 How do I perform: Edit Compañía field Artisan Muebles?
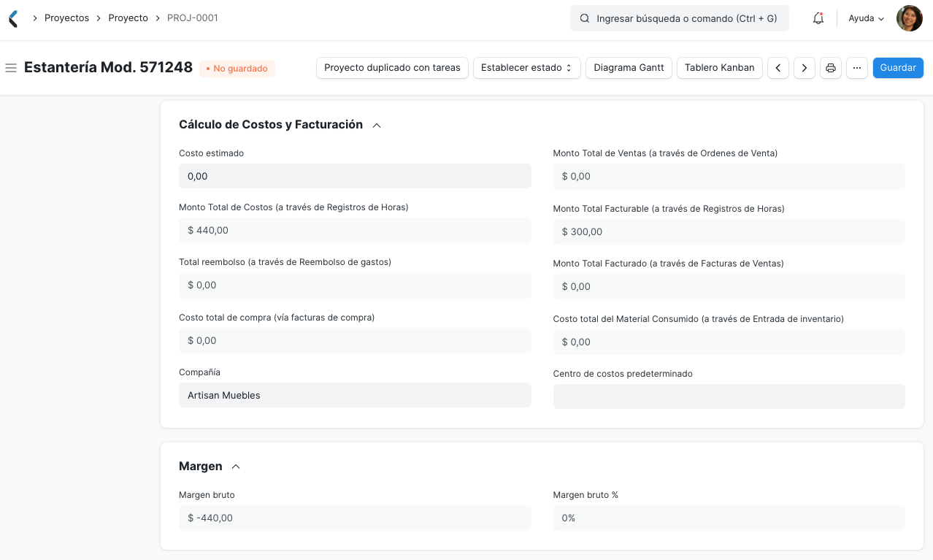[355, 395]
